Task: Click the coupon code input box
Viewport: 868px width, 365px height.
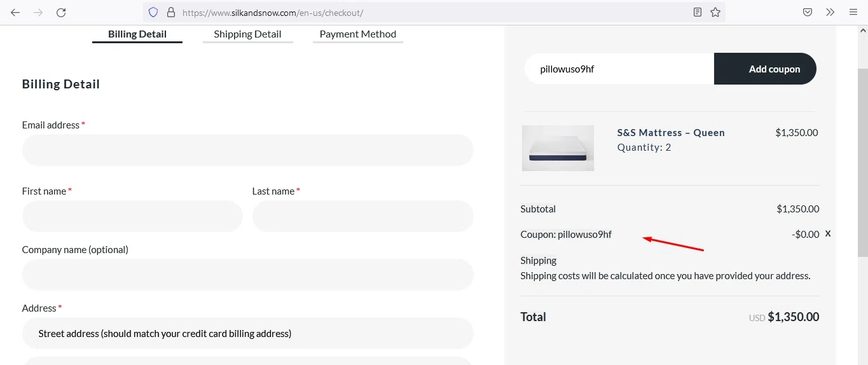Action: 619,69
